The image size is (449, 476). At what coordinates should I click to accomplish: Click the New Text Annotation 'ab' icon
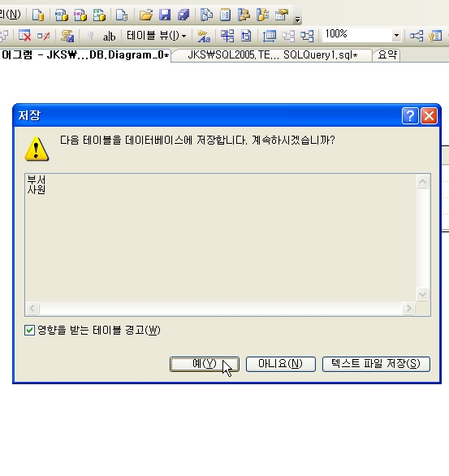click(109, 37)
